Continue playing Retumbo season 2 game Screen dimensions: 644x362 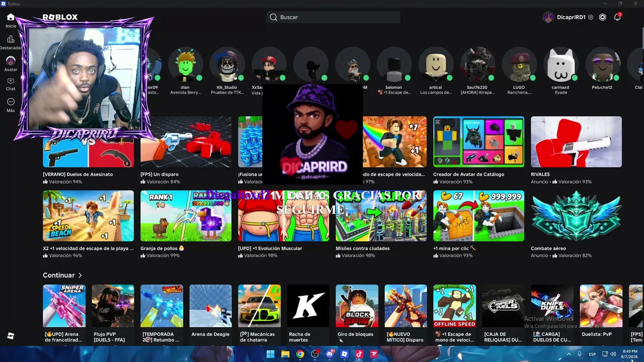[x=162, y=314]
